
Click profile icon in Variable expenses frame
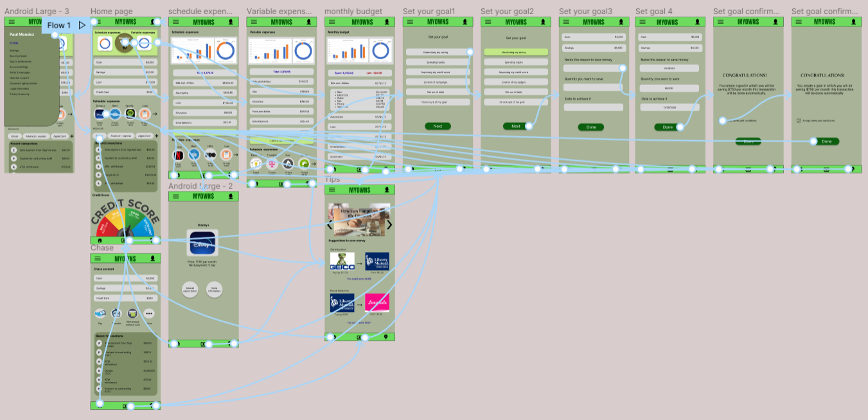[x=309, y=22]
